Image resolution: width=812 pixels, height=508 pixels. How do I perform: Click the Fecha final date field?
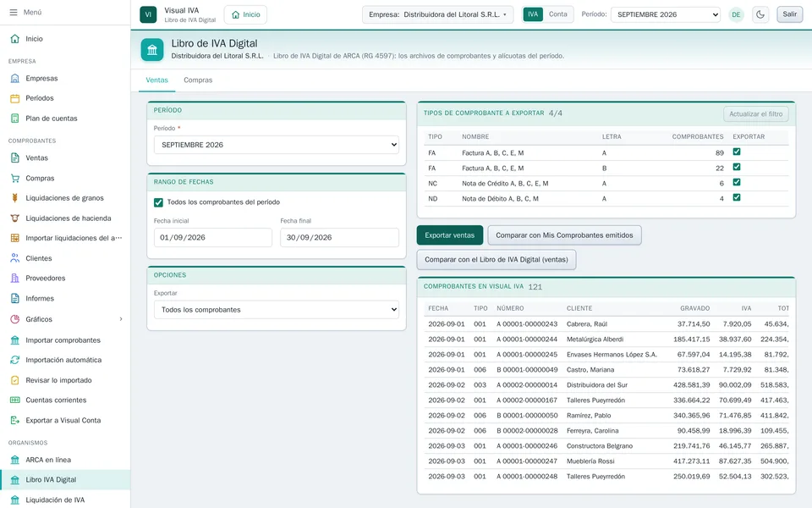click(x=340, y=237)
